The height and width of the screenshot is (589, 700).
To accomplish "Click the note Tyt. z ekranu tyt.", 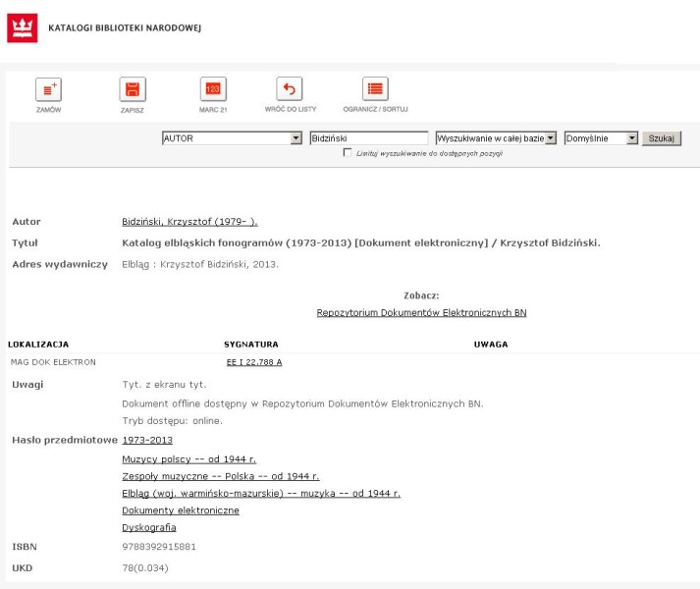I will [164, 385].
